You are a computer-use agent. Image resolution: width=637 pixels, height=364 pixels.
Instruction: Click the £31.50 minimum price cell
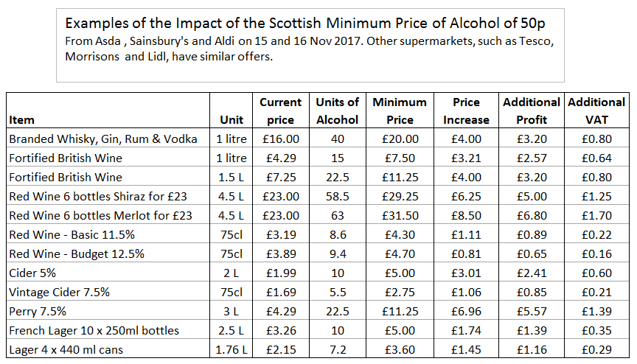click(x=400, y=215)
